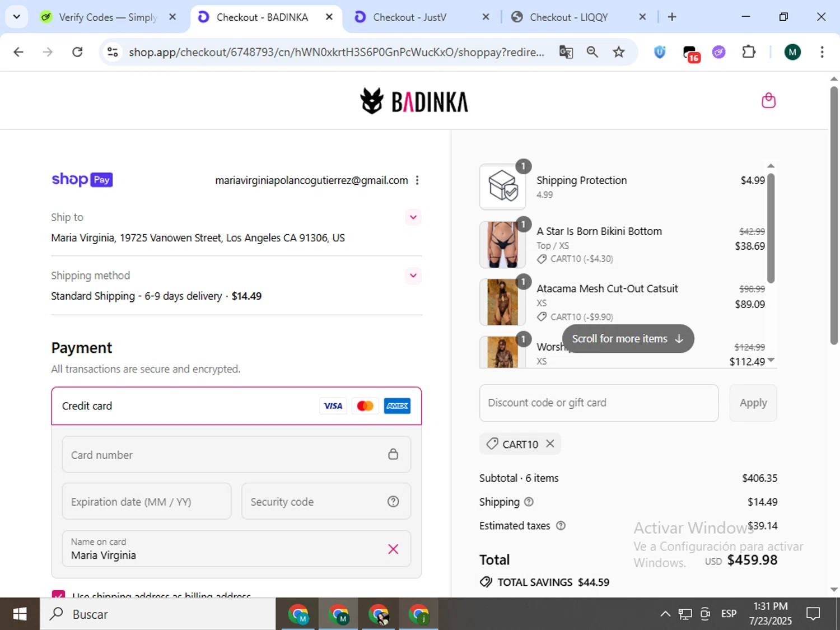Open the tab search dropdown
The image size is (840, 630).
(x=16, y=17)
